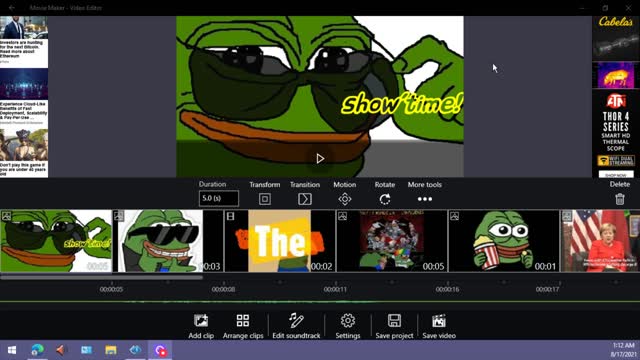Open the Windows Start menu

tap(12, 350)
